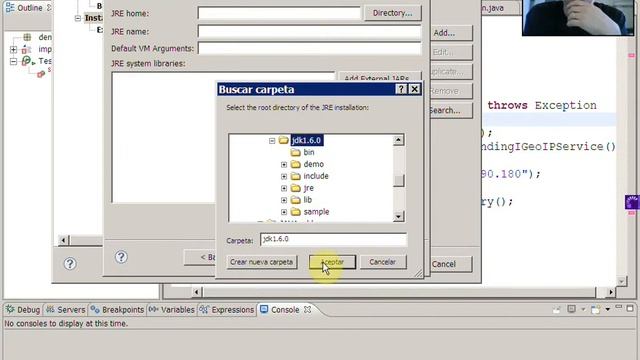
Task: Click Cancelar in Buscar carpeta dialog
Action: (382, 262)
